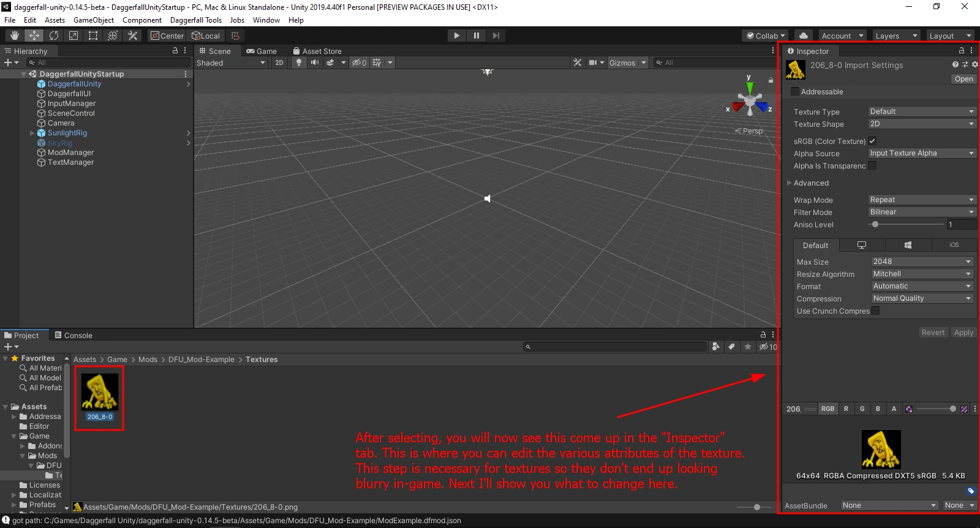
Task: Click the Open button in Inspector
Action: [x=963, y=79]
